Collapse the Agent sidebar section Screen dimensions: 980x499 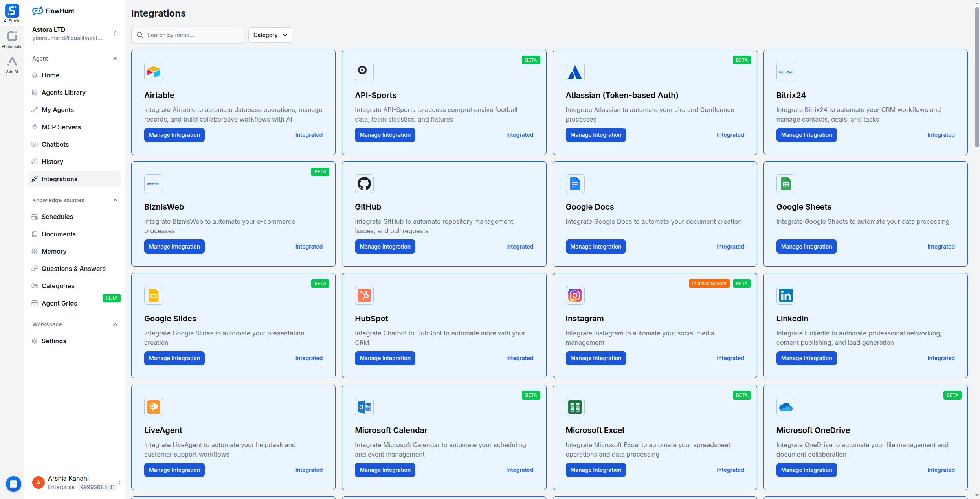115,59
